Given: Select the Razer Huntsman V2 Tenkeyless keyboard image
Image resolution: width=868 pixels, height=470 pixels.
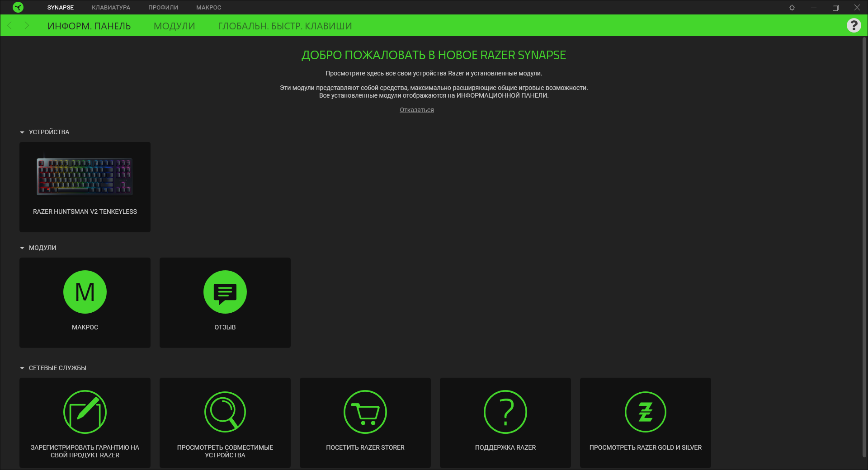Looking at the screenshot, I should coord(85,176).
